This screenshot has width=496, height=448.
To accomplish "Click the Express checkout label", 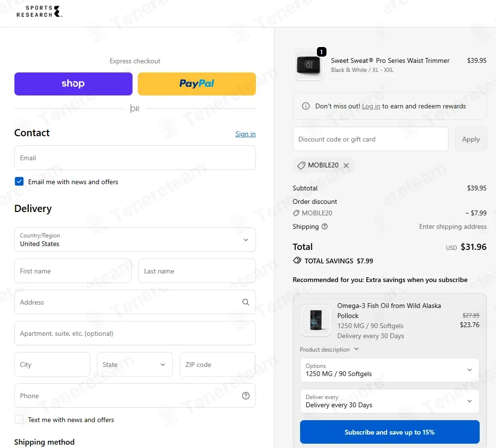I will (135, 61).
